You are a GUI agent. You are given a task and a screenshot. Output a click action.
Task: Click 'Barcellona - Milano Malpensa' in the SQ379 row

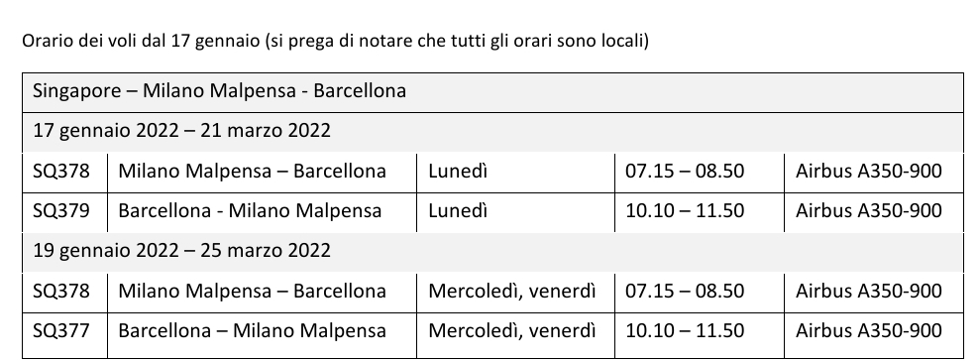tap(250, 211)
